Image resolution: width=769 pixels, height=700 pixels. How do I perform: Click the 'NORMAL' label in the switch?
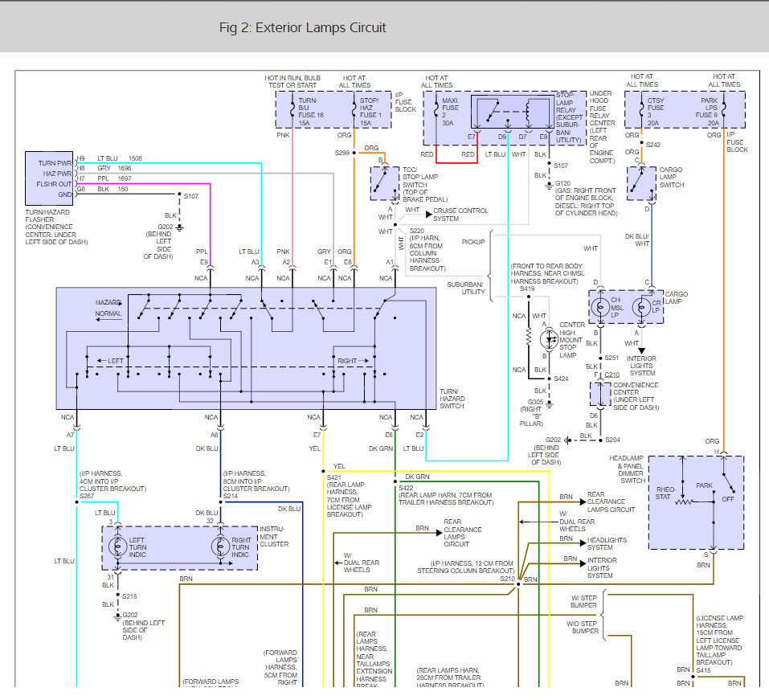pos(108,313)
